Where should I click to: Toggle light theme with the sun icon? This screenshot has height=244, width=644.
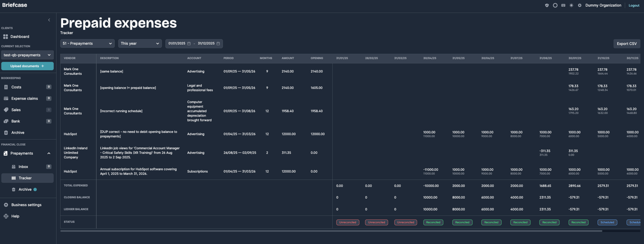pos(571,5)
